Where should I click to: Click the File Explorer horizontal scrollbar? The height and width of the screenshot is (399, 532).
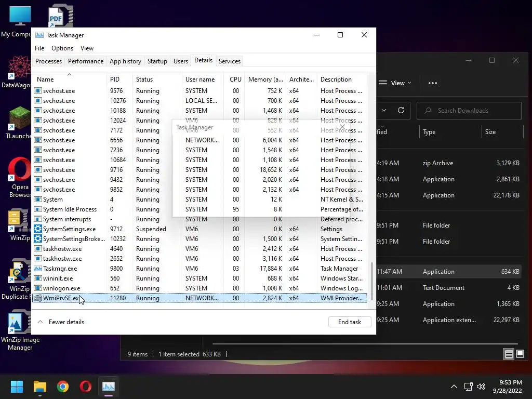pyautogui.click(x=365, y=344)
